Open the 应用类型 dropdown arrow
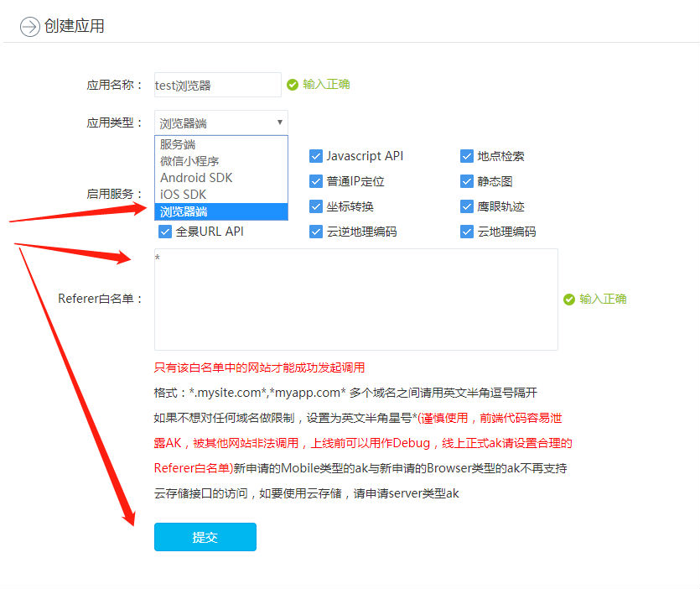The width and height of the screenshot is (700, 589). 280,122
